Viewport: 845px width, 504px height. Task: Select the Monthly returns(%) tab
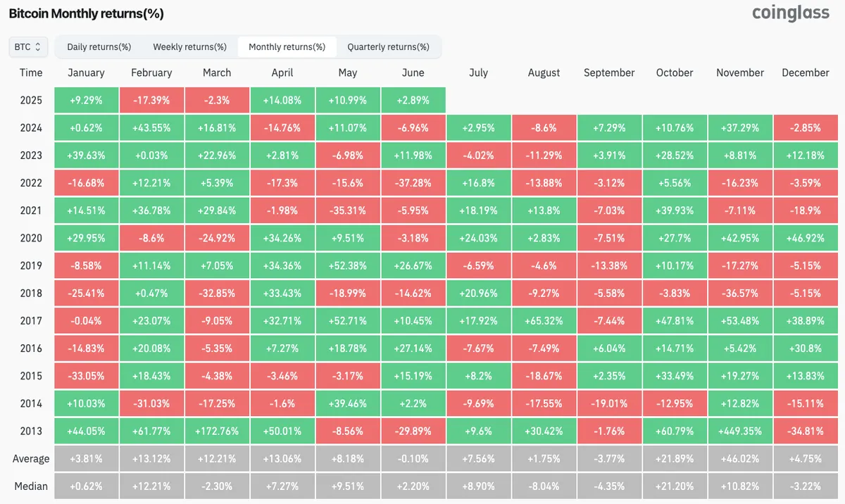(x=287, y=47)
